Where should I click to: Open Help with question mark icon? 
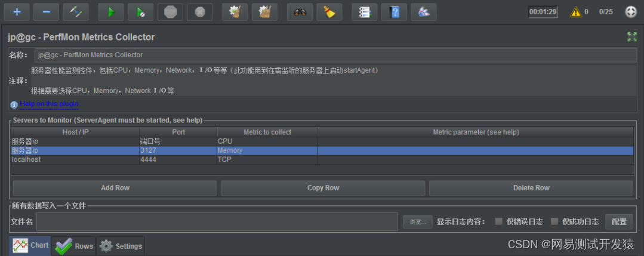[395, 12]
